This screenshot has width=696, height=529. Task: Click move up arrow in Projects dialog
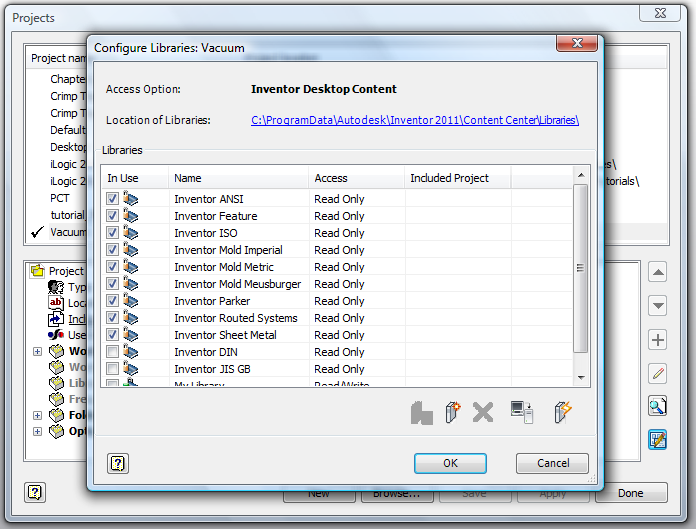coord(658,272)
